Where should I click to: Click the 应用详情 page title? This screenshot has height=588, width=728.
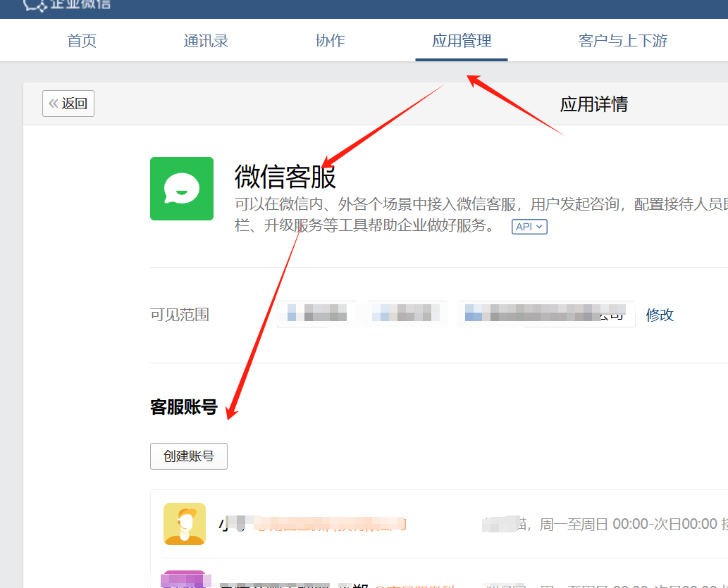tap(594, 104)
